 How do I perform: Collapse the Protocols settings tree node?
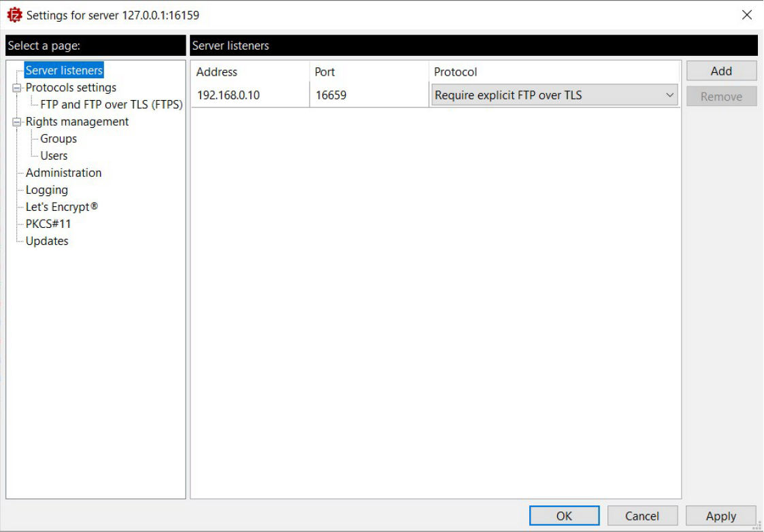[17, 88]
